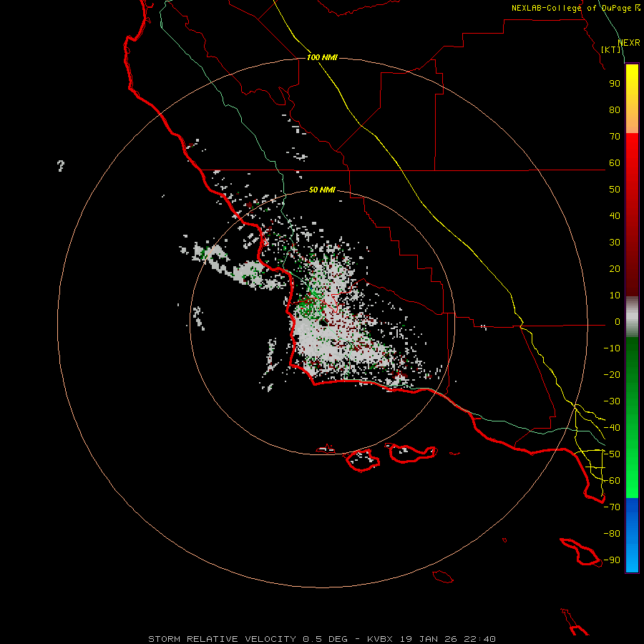Screen dimensions: 644x644
Task: Select the gray zero-velocity scale segment
Action: click(x=632, y=317)
